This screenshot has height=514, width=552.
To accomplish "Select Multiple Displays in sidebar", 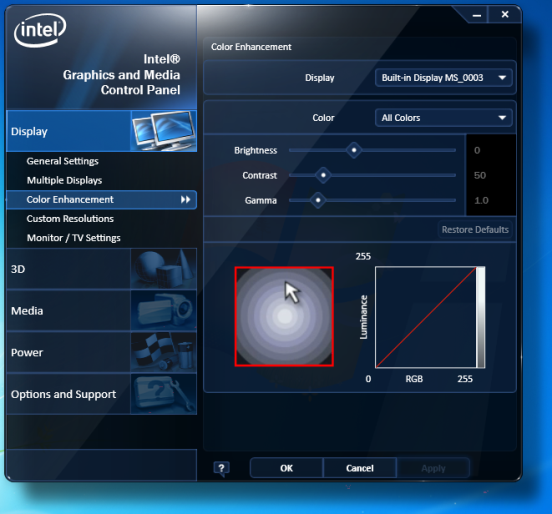I will [64, 180].
